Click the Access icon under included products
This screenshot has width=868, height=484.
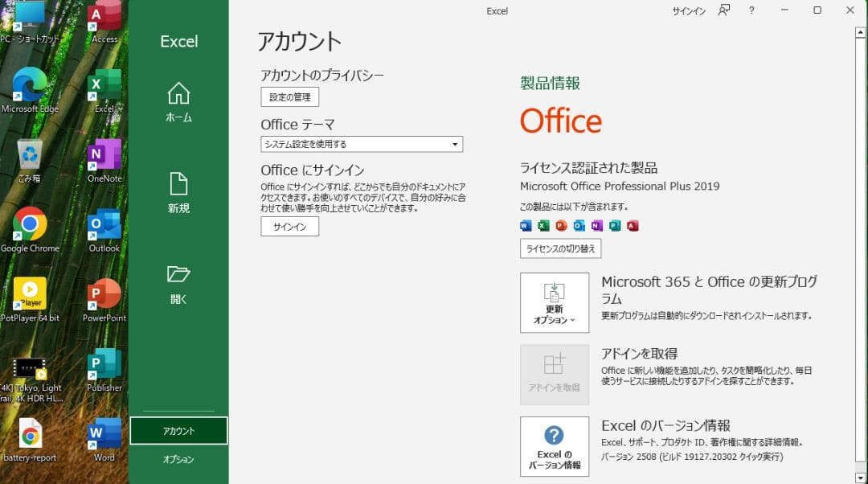click(x=633, y=226)
